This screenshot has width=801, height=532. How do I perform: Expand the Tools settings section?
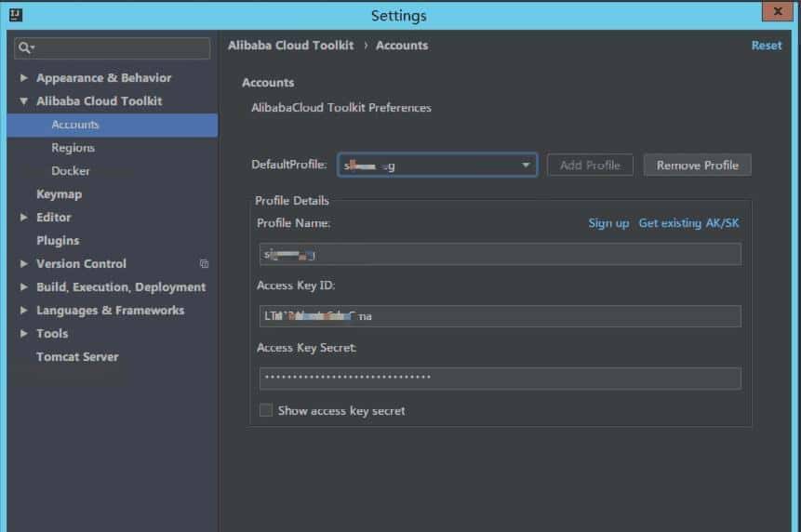click(x=23, y=333)
